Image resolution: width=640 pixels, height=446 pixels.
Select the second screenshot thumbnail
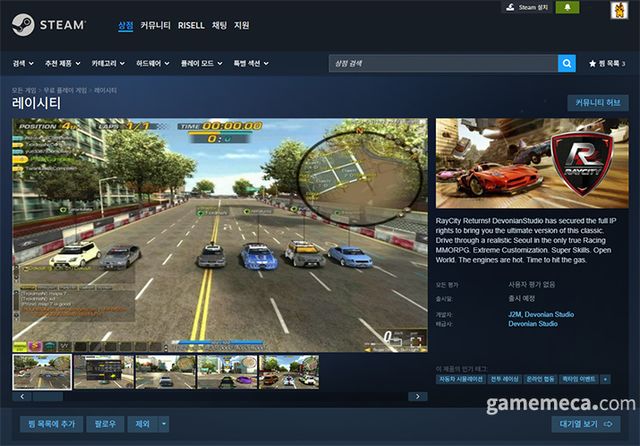pos(103,371)
